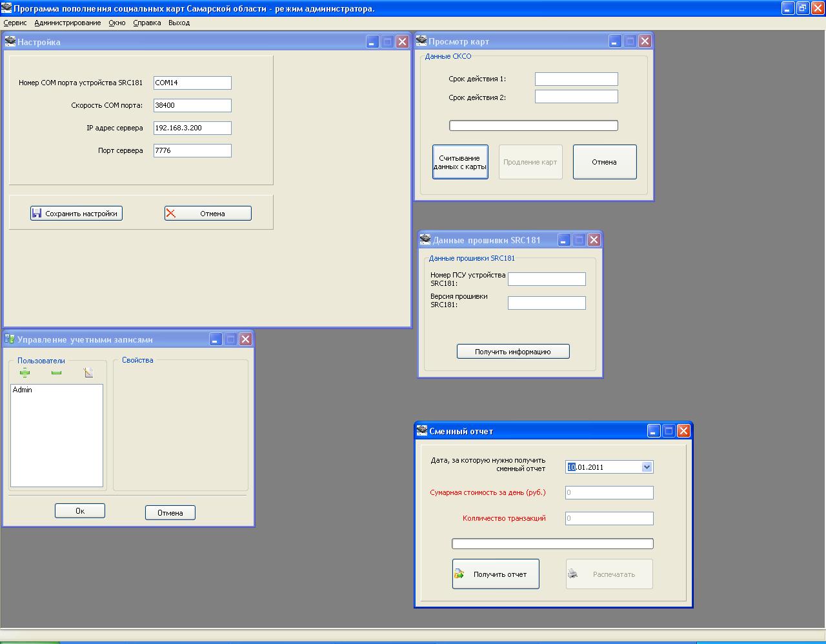The height and width of the screenshot is (644, 826).
Task: Click the Колличество транзакций field
Action: click(x=609, y=518)
